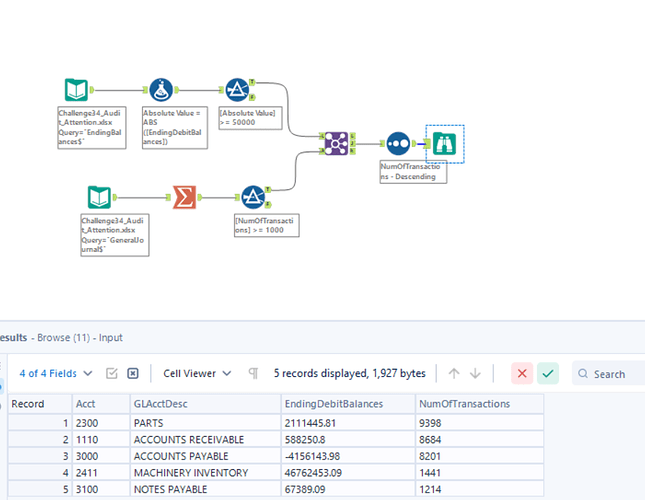Click the 5 records displayed status text
645x500 pixels.
coord(349,373)
